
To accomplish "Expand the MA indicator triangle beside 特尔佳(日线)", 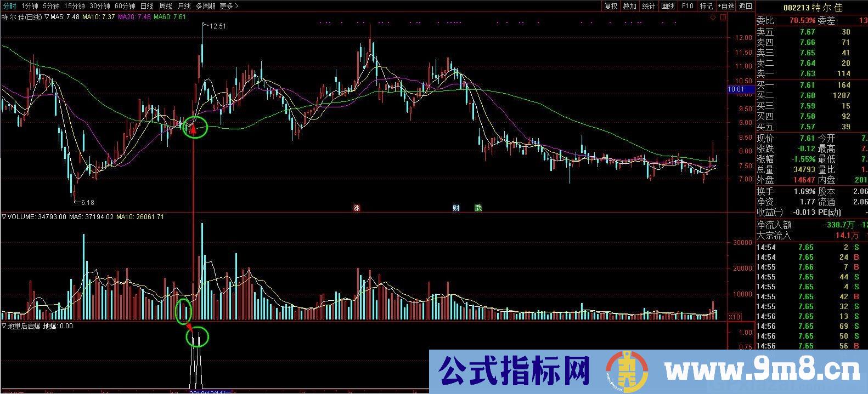I will pyautogui.click(x=47, y=17).
